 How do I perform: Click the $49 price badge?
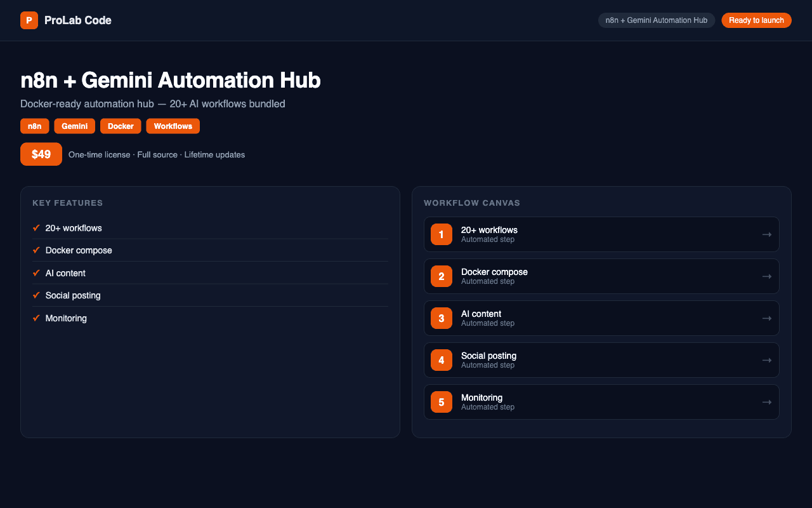41,154
